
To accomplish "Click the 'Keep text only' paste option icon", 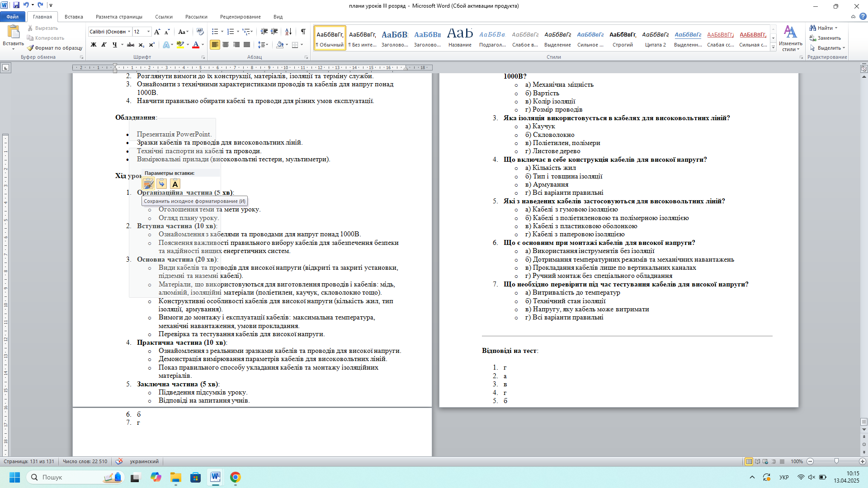I will pyautogui.click(x=175, y=183).
